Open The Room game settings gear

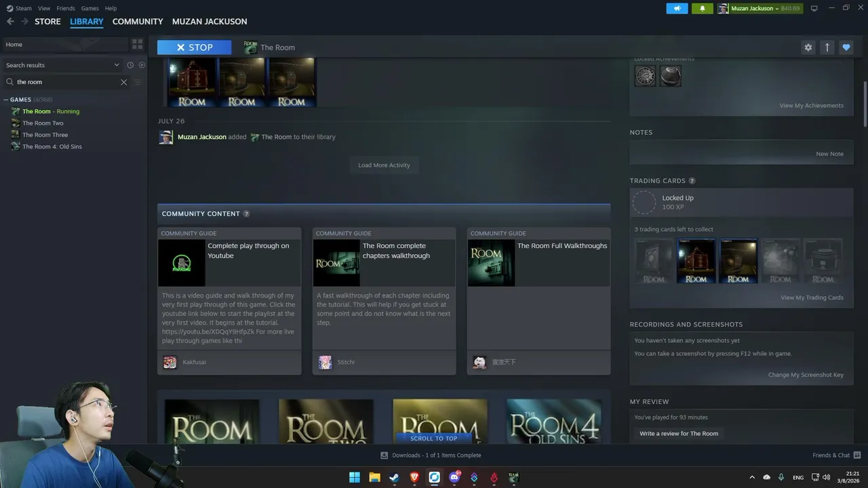808,47
